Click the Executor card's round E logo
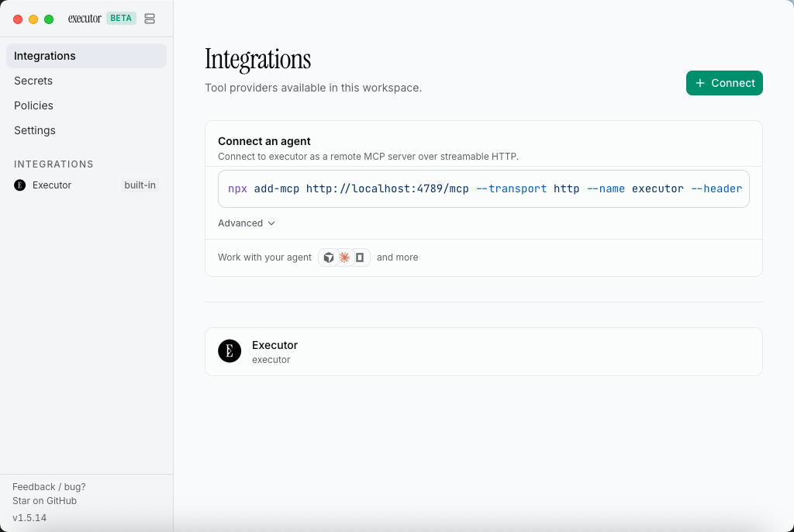Image resolution: width=794 pixels, height=532 pixels. pyautogui.click(x=230, y=351)
